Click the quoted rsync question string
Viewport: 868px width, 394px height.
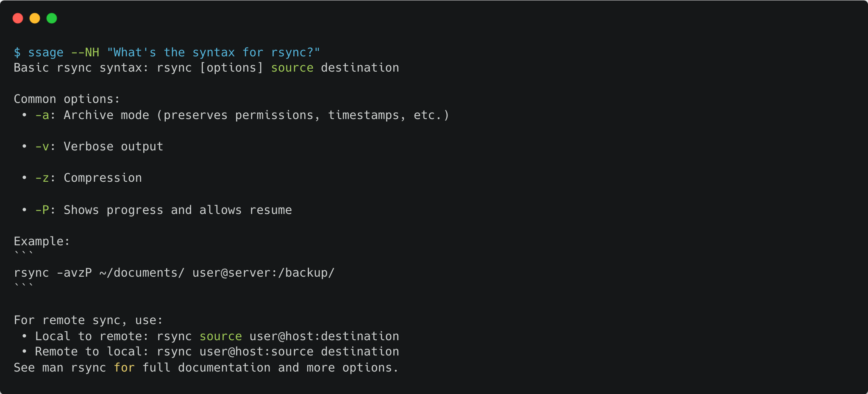pos(214,53)
